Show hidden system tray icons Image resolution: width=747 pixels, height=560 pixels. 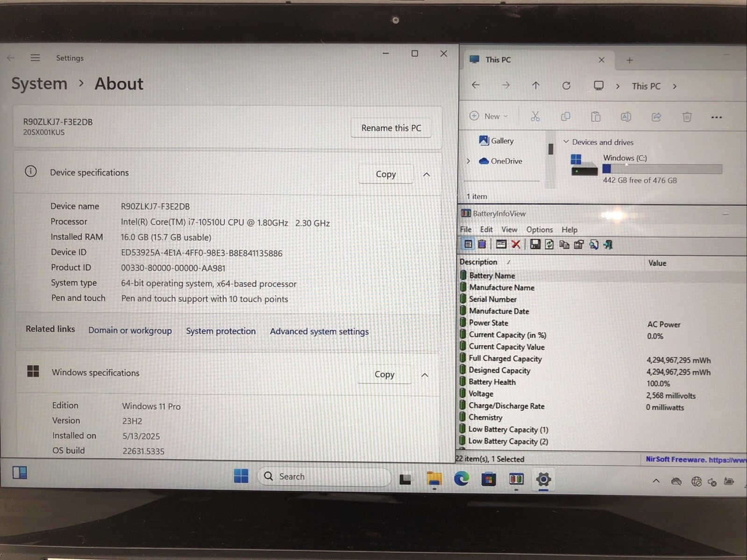[x=656, y=481]
